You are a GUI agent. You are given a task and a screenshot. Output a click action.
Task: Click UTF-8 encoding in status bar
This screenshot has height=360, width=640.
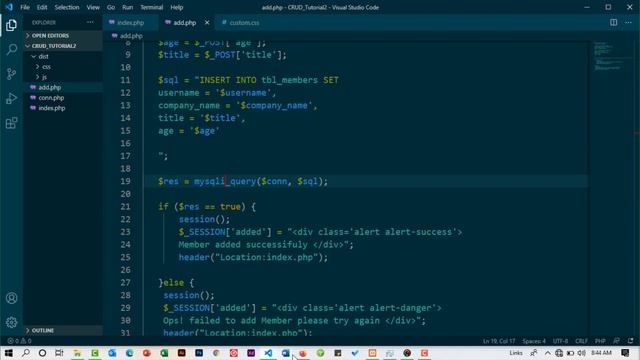[x=560, y=341]
